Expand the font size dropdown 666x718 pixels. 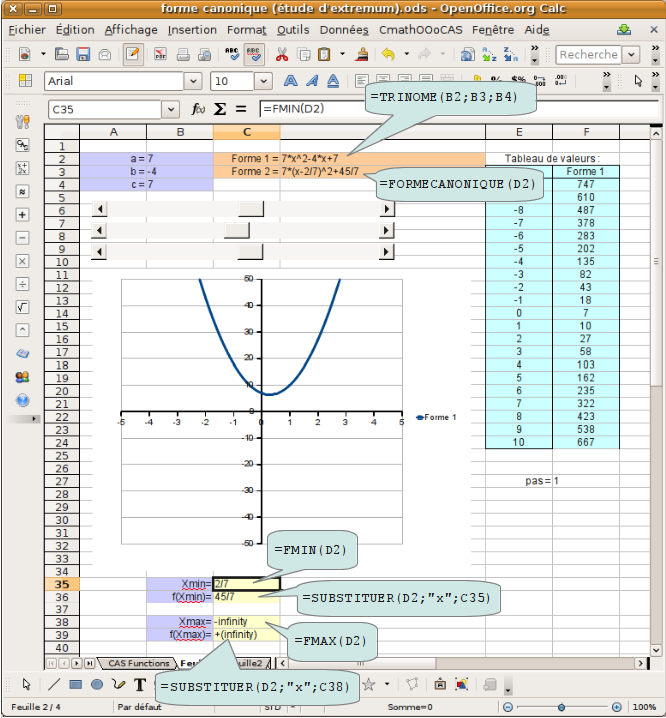[265, 81]
